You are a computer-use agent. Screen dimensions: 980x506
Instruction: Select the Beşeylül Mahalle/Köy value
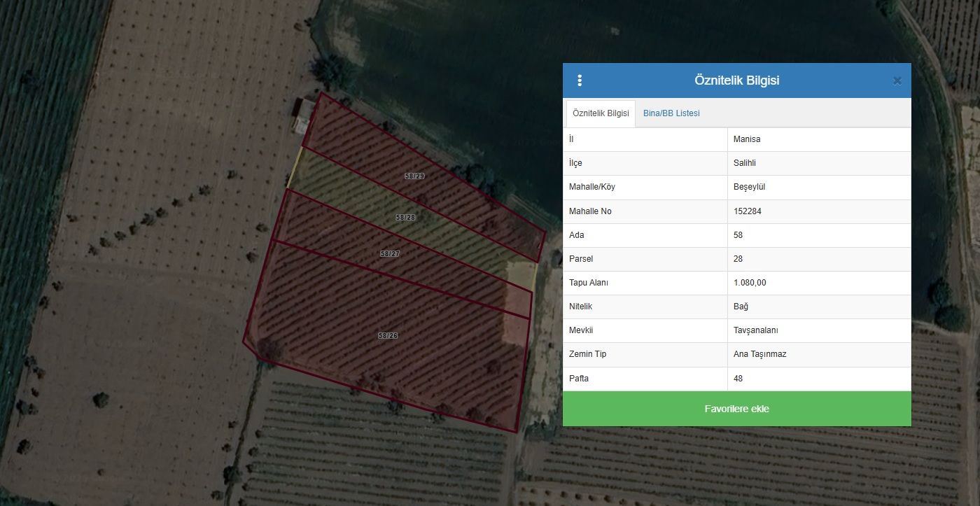[x=749, y=187]
